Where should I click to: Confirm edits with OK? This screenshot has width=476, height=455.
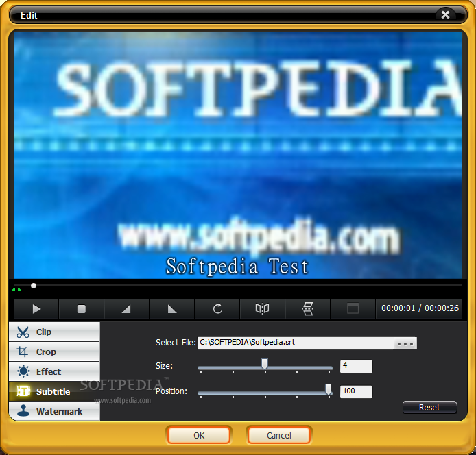(x=199, y=436)
